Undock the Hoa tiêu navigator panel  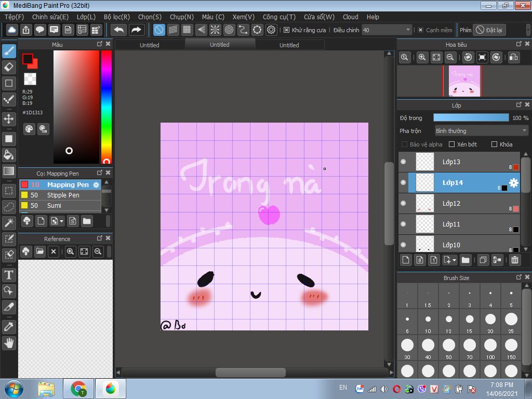click(519, 44)
